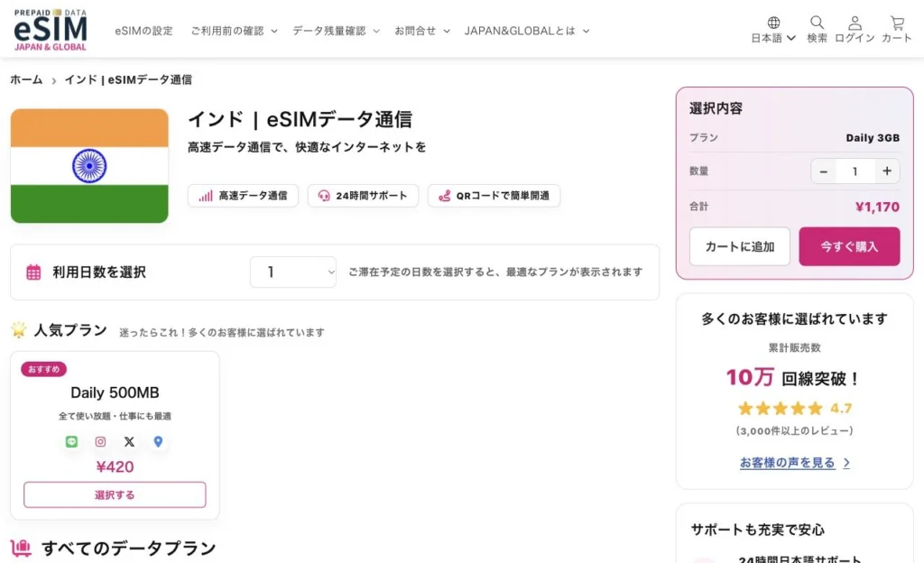
Task: Click the India flag image
Action: pyautogui.click(x=89, y=165)
